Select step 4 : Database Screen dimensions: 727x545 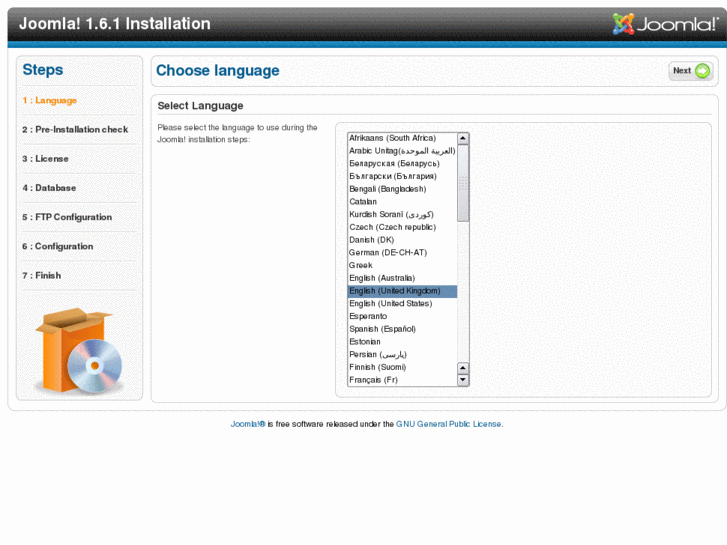(49, 188)
